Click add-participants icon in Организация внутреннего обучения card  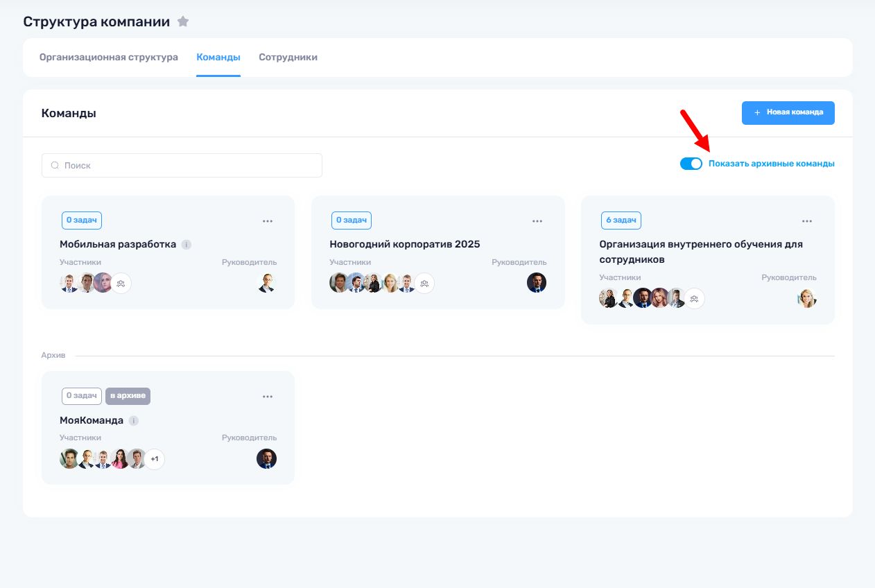(x=694, y=298)
